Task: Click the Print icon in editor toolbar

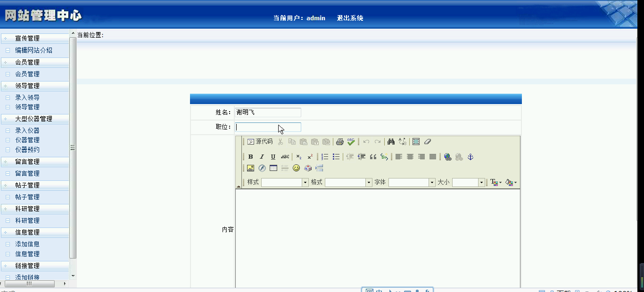Action: [x=339, y=141]
